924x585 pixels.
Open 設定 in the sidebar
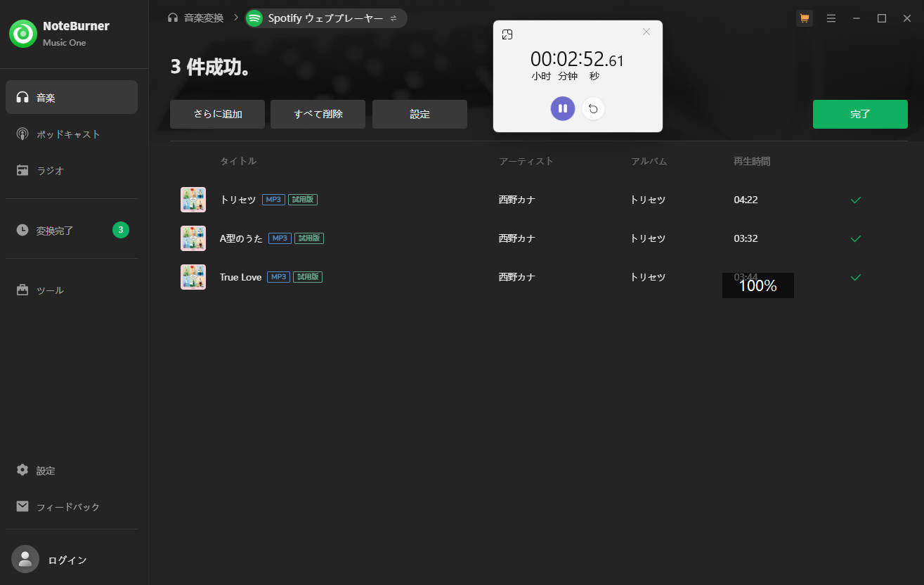(72, 470)
